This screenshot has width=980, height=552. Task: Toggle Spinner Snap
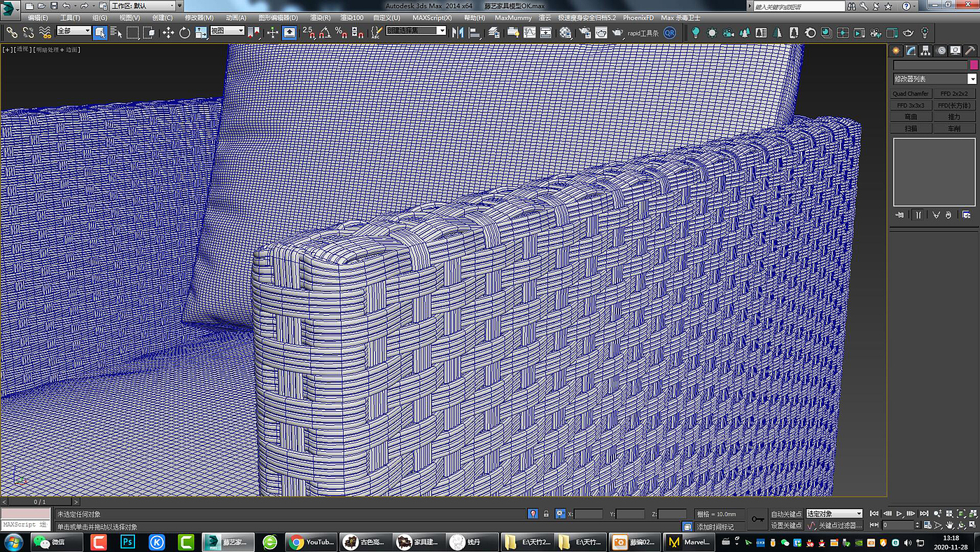pos(357,32)
